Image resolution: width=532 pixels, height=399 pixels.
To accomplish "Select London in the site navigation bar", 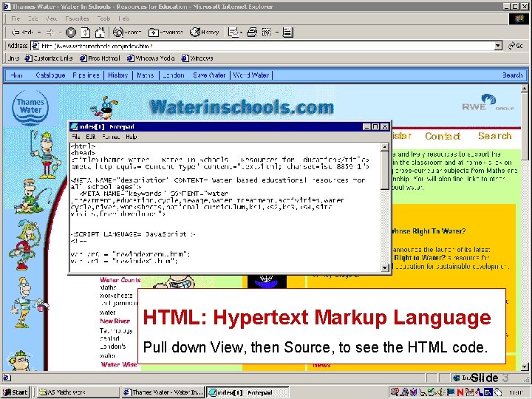I will click(x=174, y=75).
